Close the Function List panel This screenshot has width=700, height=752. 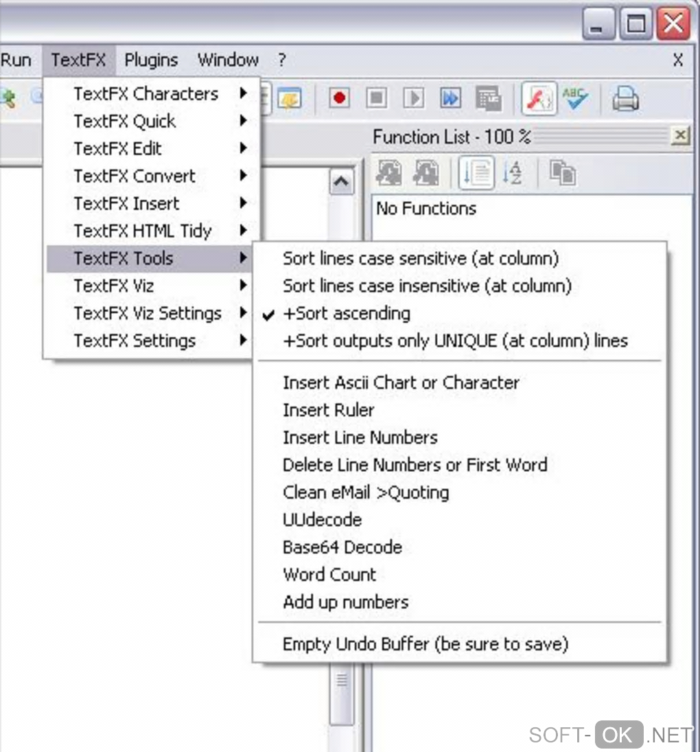680,136
